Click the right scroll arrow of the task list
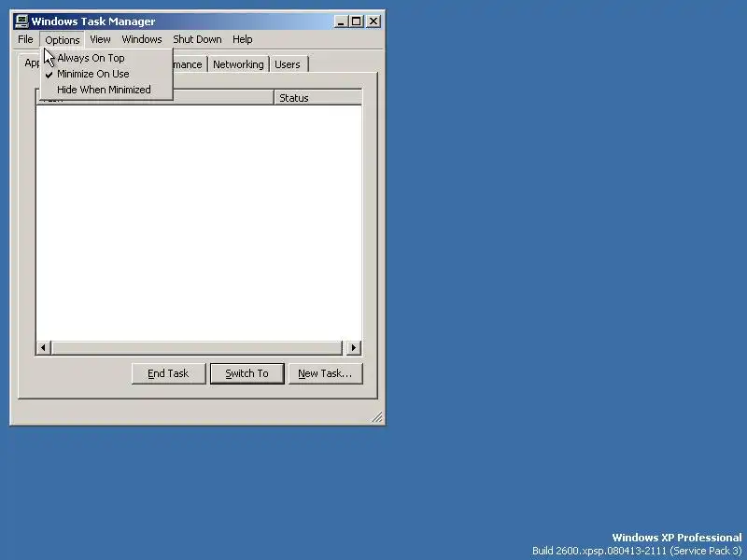 353,347
